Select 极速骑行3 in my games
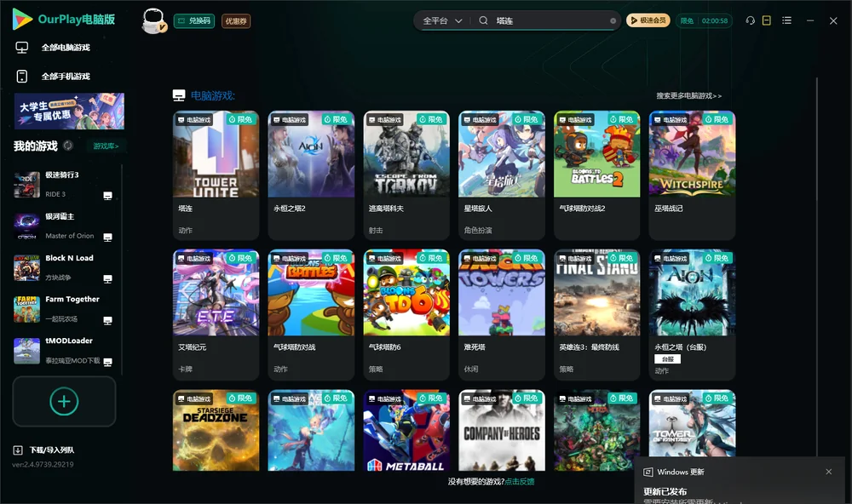This screenshot has height=504, width=852. point(64,184)
